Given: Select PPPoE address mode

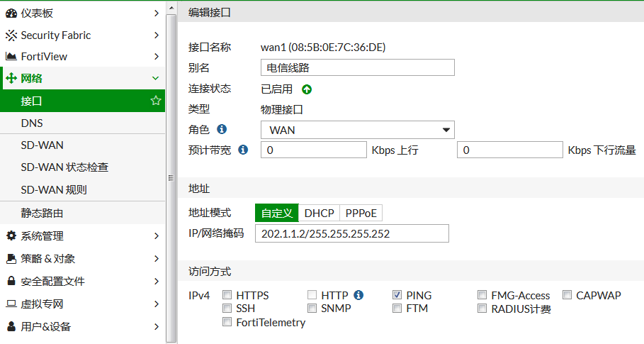Looking at the screenshot, I should [361, 213].
